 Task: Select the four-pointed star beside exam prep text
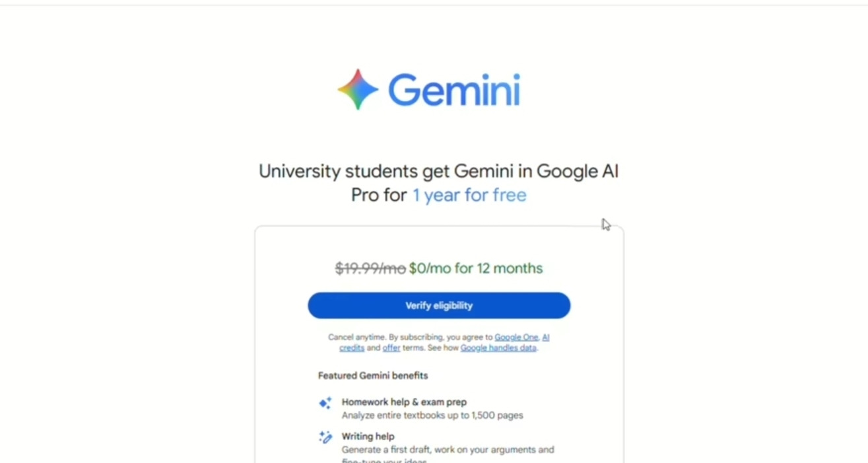tap(324, 403)
